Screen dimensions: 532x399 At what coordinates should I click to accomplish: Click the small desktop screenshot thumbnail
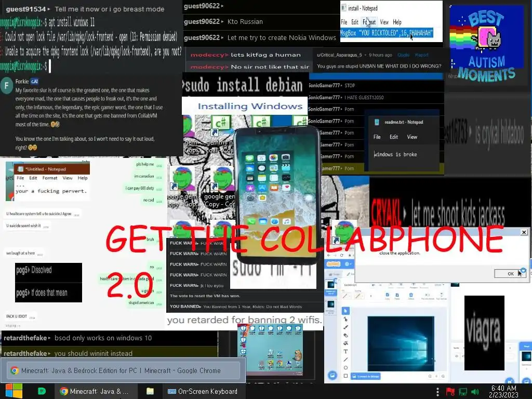[270, 350]
